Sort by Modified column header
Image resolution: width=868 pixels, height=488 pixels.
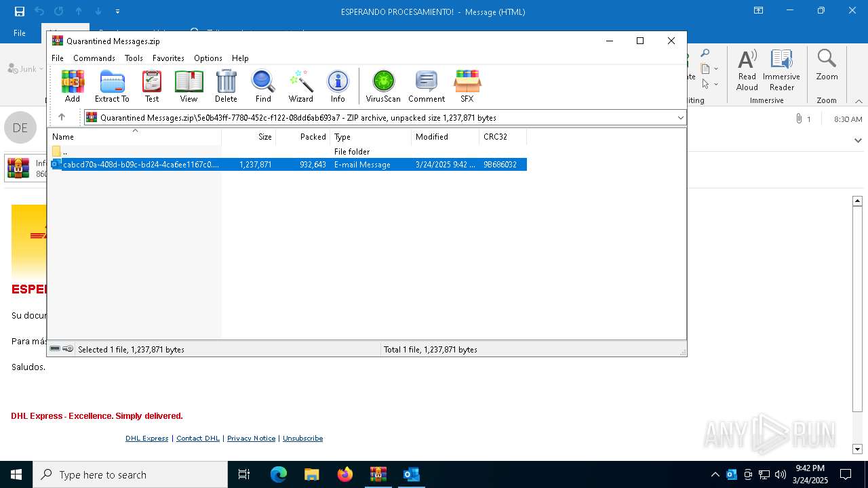click(x=446, y=137)
